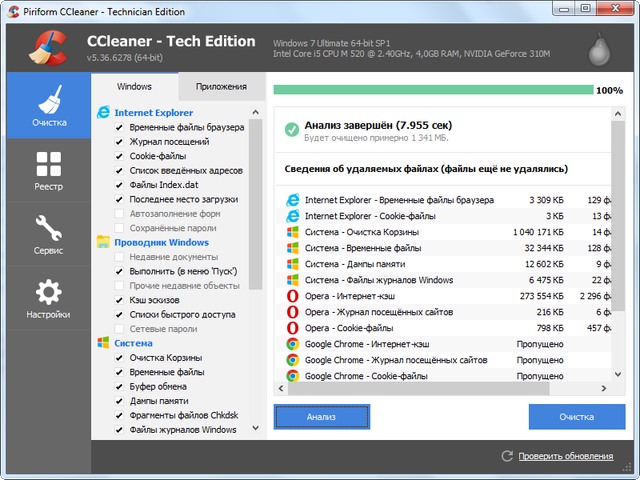Follow the Проверить обновления link
This screenshot has width=640, height=480.
(566, 456)
